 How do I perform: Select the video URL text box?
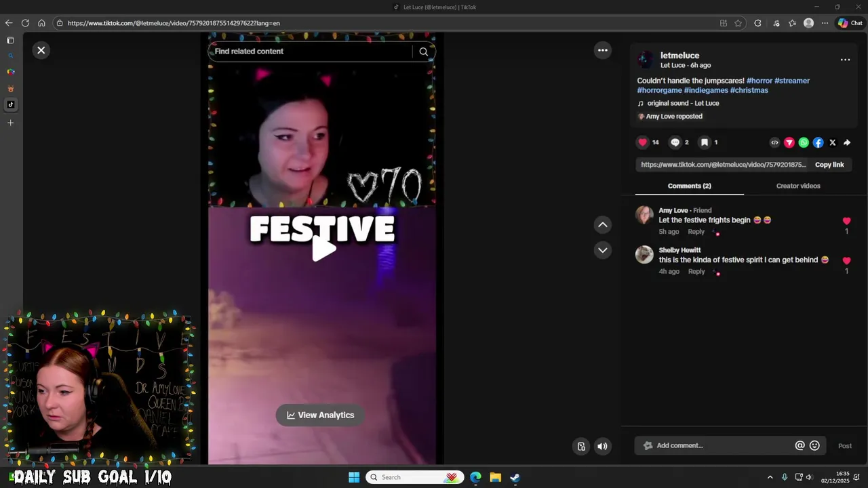[723, 165]
